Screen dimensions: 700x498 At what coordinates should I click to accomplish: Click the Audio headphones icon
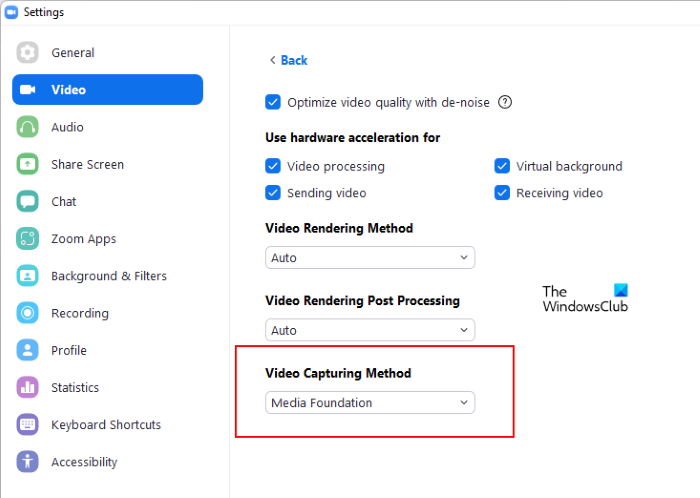[x=28, y=127]
